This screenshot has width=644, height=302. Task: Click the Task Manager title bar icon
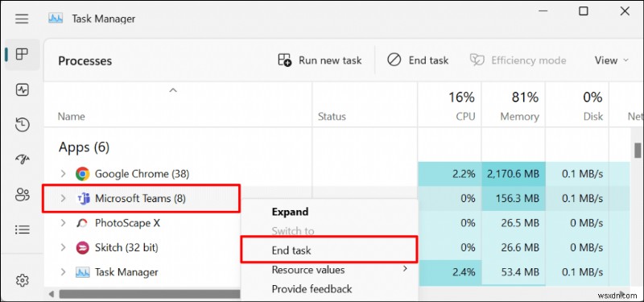pyautogui.click(x=56, y=18)
